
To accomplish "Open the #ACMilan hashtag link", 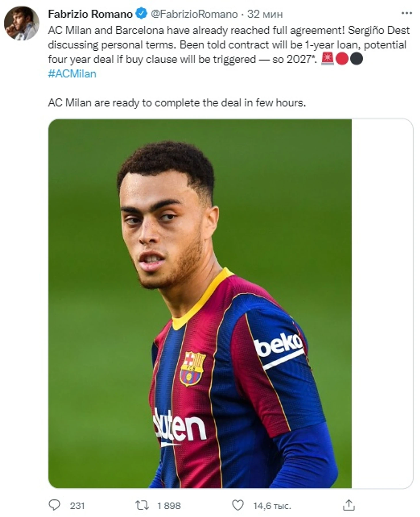I will (x=72, y=74).
